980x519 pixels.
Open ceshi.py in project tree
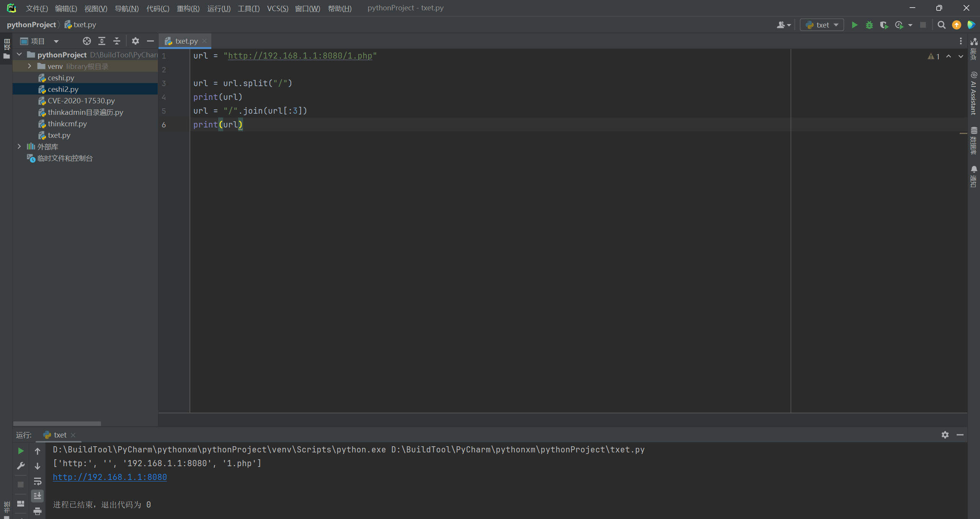point(61,78)
